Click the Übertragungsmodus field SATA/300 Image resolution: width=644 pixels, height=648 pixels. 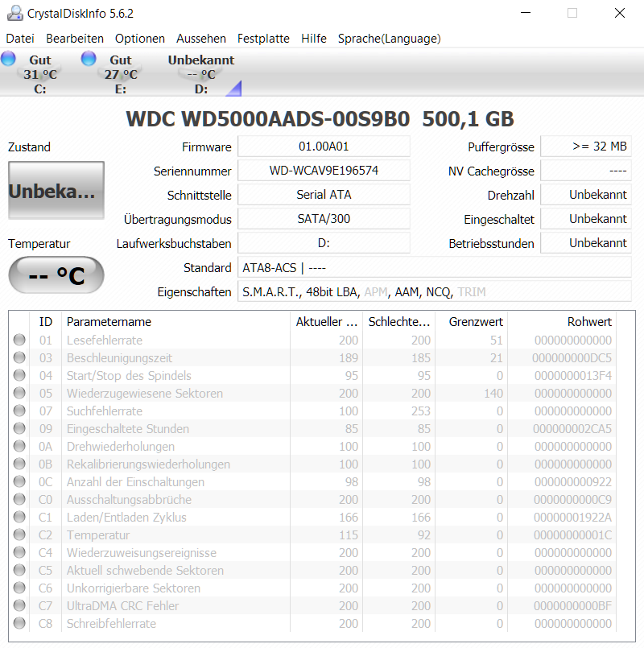(x=324, y=219)
